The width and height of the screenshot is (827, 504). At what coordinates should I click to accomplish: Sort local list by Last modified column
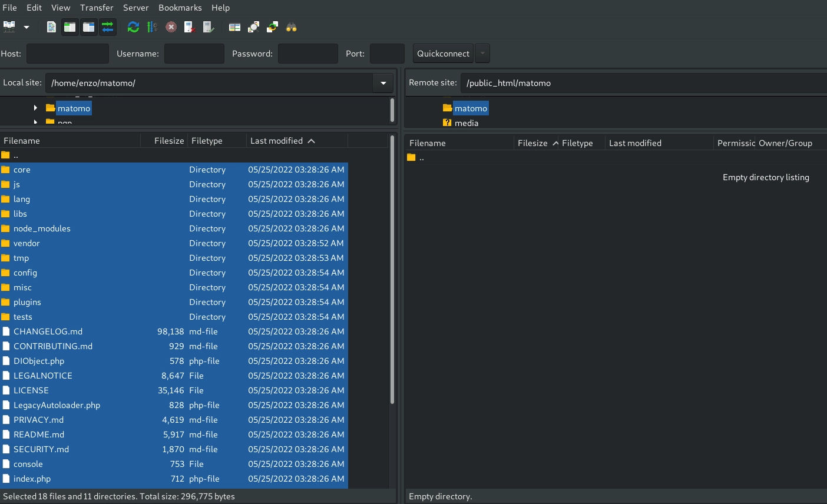tap(297, 141)
